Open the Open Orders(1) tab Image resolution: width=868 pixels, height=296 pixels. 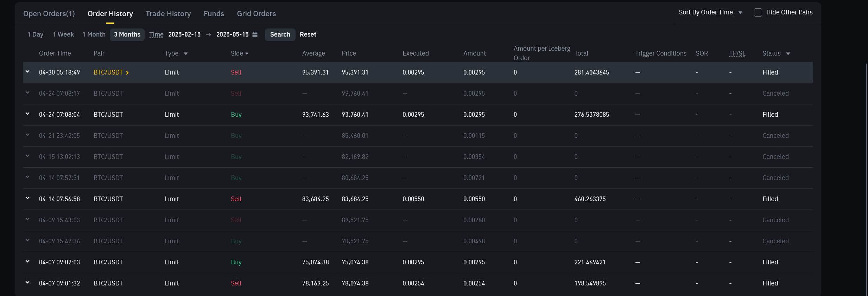49,14
